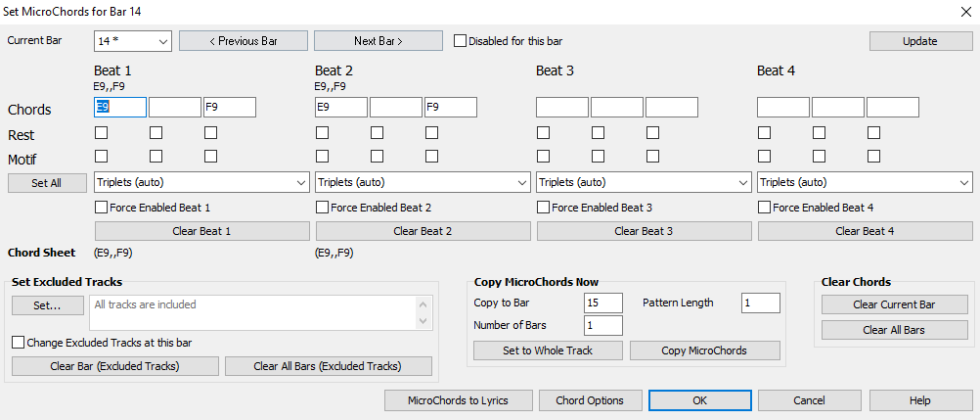Open Chord Options
This screenshot has height=420, width=980.
coord(590,400)
